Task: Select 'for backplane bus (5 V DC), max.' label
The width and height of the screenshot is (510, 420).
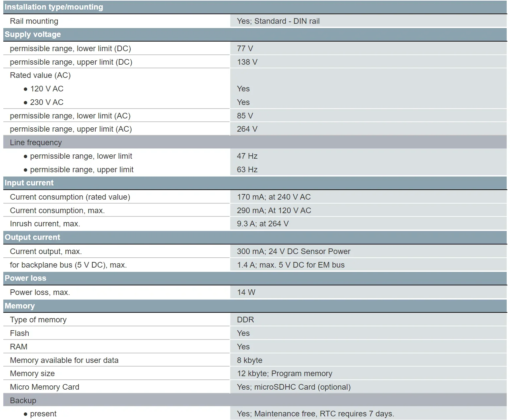Action: pyautogui.click(x=68, y=265)
